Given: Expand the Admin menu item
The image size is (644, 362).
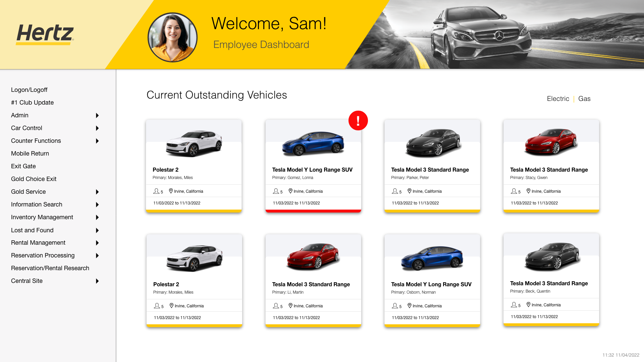Looking at the screenshot, I should point(97,115).
